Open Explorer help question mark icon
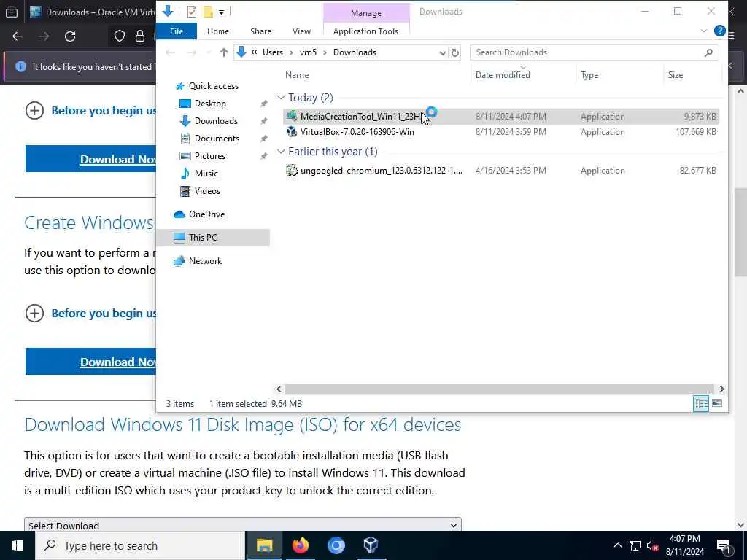747x560 pixels. [x=719, y=31]
